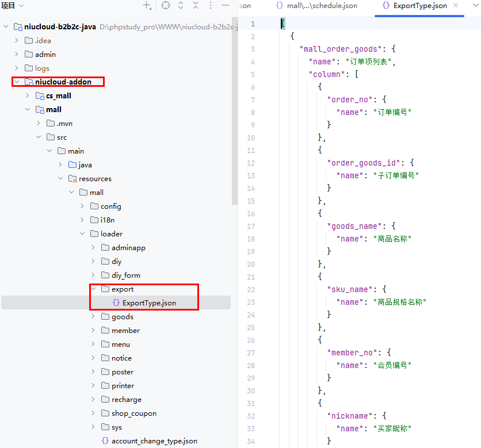Expand the cs_mall module folder
Image resolution: width=481 pixels, height=448 pixels.
point(28,96)
